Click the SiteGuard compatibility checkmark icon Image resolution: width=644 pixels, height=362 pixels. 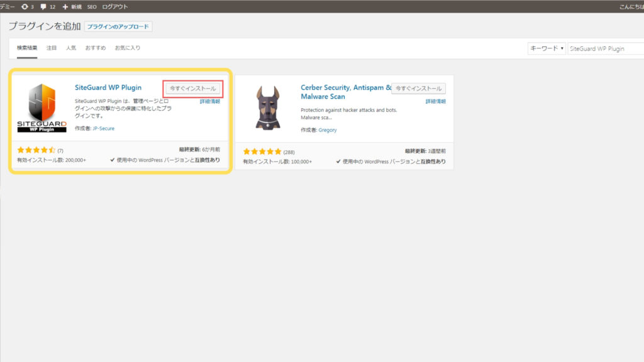click(x=113, y=160)
